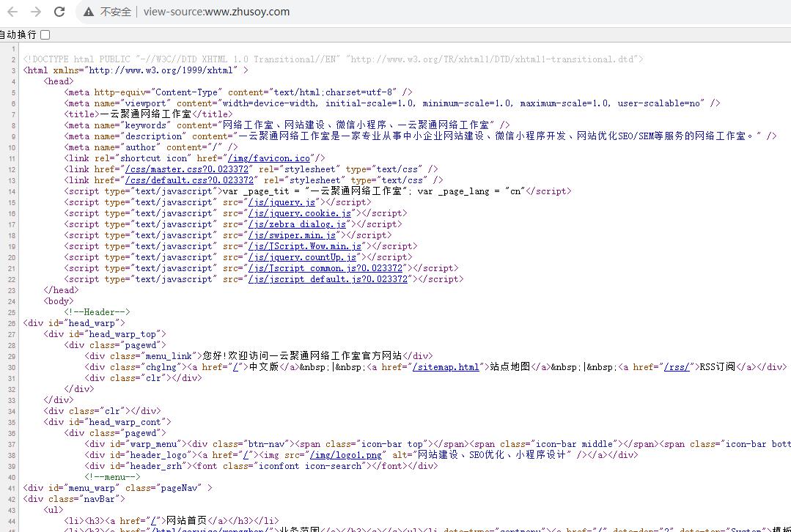The image size is (791, 532).
Task: Open the /img/favicon.ico link
Action: point(268,158)
